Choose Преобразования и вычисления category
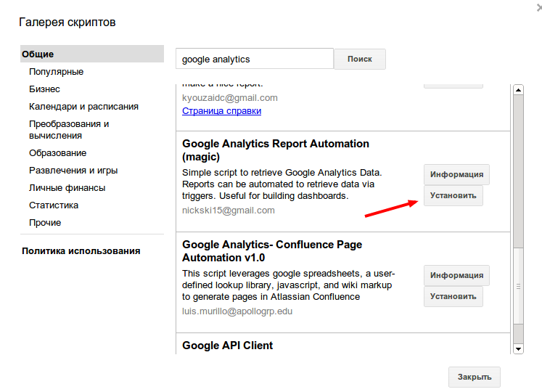Screen dimensions: 542x392 coord(69,129)
